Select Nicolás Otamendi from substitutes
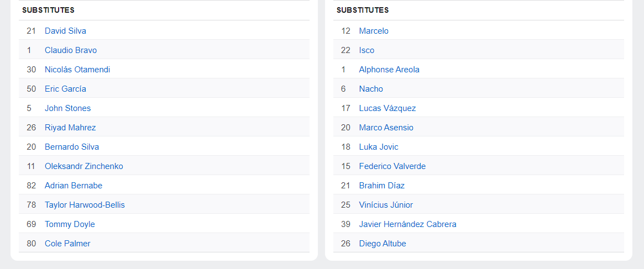Screen dimensions: 644x269 (77, 70)
